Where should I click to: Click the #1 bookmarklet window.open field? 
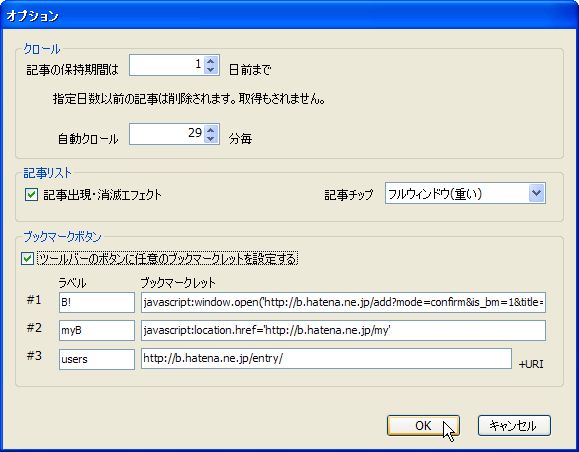click(343, 302)
